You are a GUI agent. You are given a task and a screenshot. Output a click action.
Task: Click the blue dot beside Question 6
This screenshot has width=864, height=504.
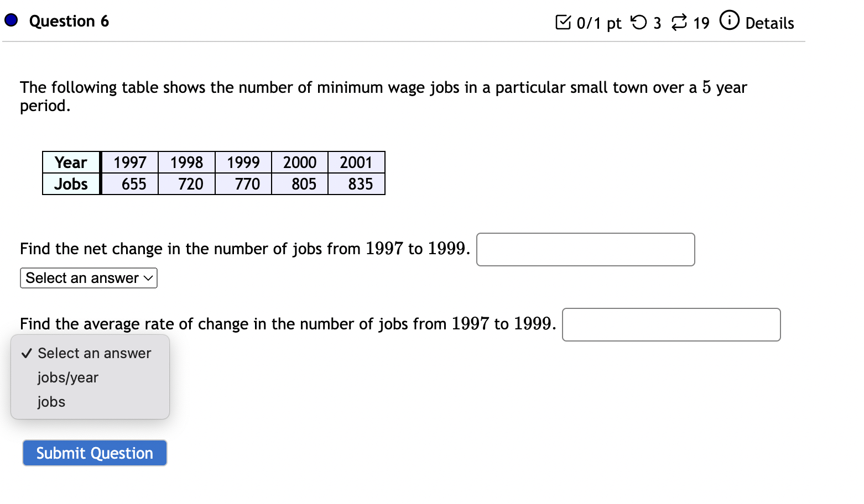pos(10,21)
